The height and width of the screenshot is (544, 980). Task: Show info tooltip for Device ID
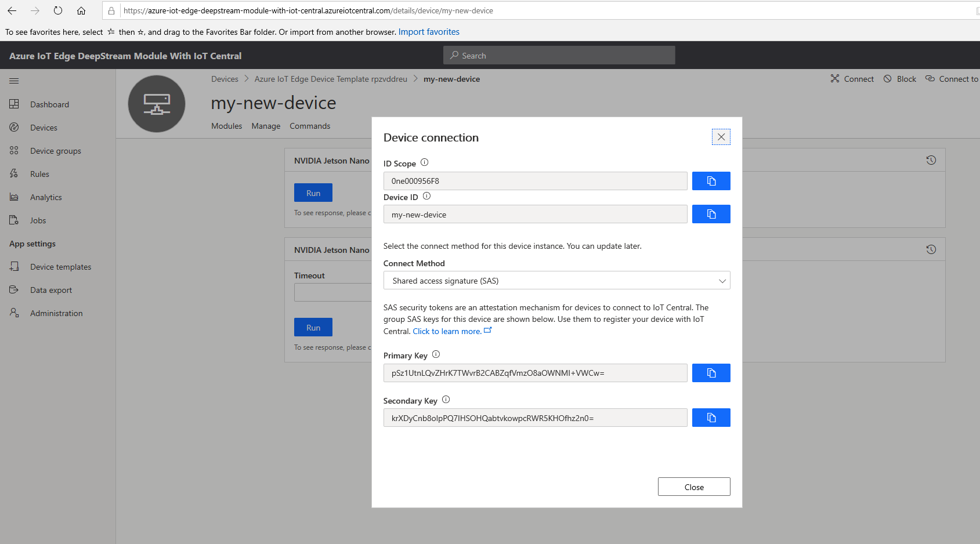pyautogui.click(x=426, y=196)
